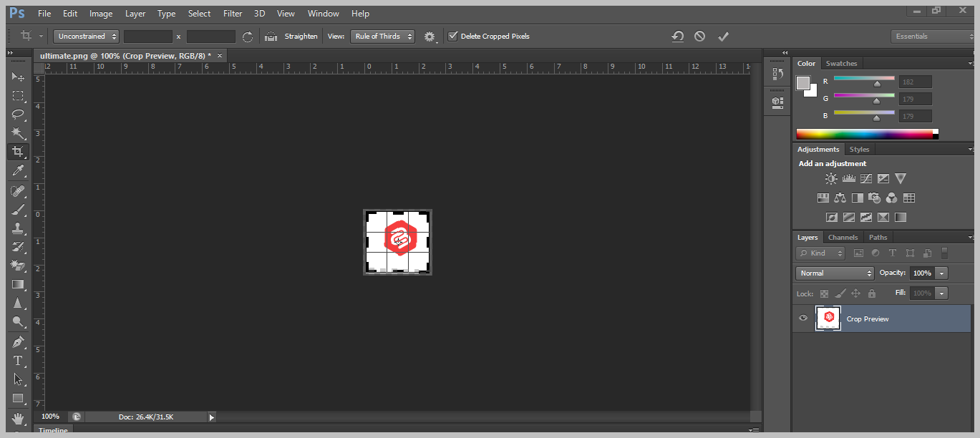
Task: Click the color spectrum ramp
Action: pyautogui.click(x=867, y=134)
